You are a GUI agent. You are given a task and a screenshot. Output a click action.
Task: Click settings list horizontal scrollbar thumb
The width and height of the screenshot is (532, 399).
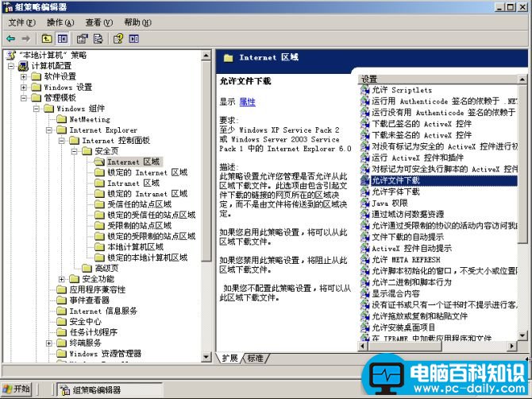pyautogui.click(x=405, y=347)
